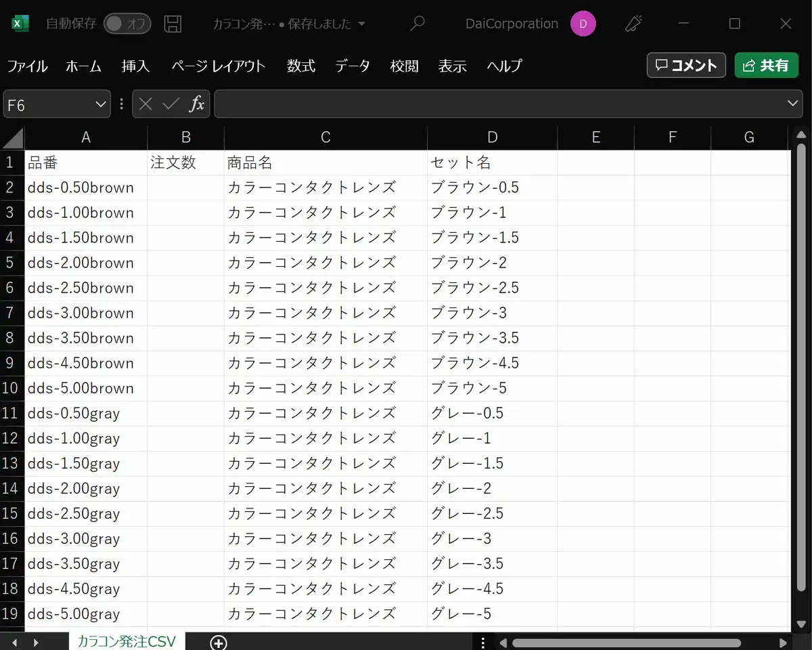Switch to the 表示 tab
This screenshot has width=812, height=650.
point(452,66)
